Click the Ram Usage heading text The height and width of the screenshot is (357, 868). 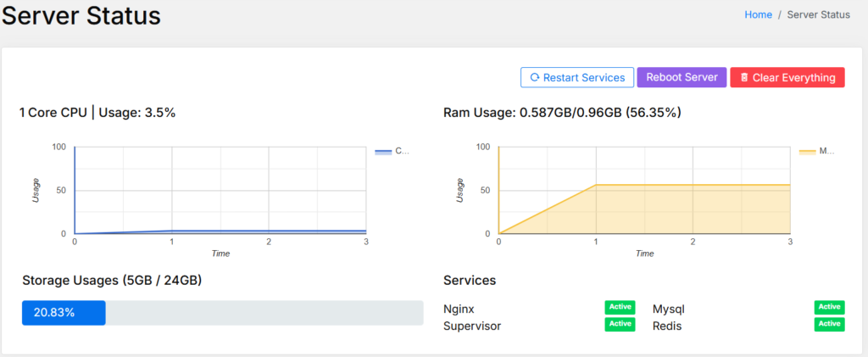coord(563,113)
